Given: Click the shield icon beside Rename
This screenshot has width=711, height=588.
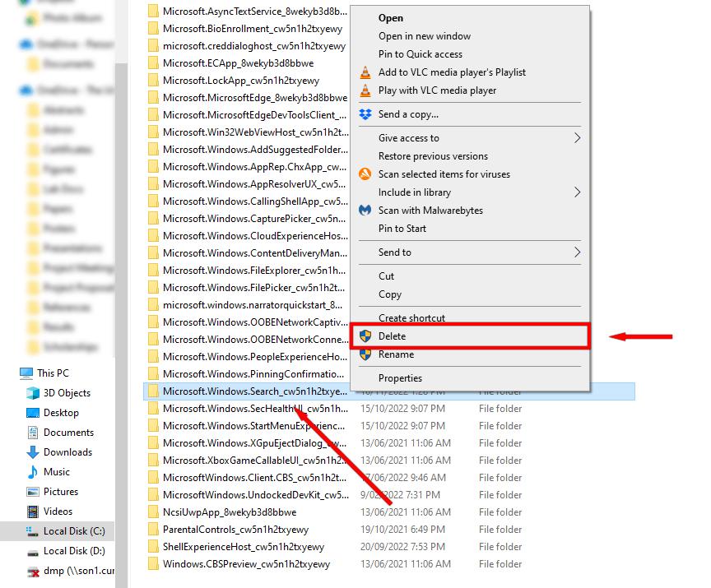Looking at the screenshot, I should pos(365,354).
